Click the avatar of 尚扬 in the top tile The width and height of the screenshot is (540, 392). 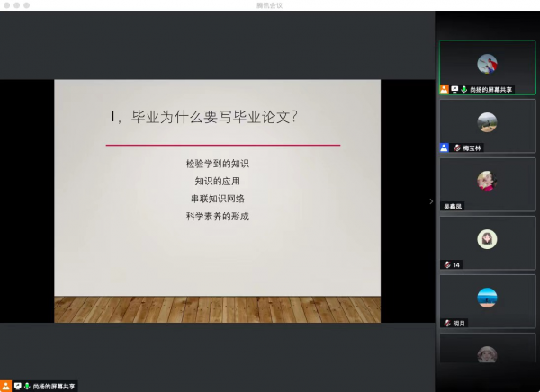click(487, 64)
